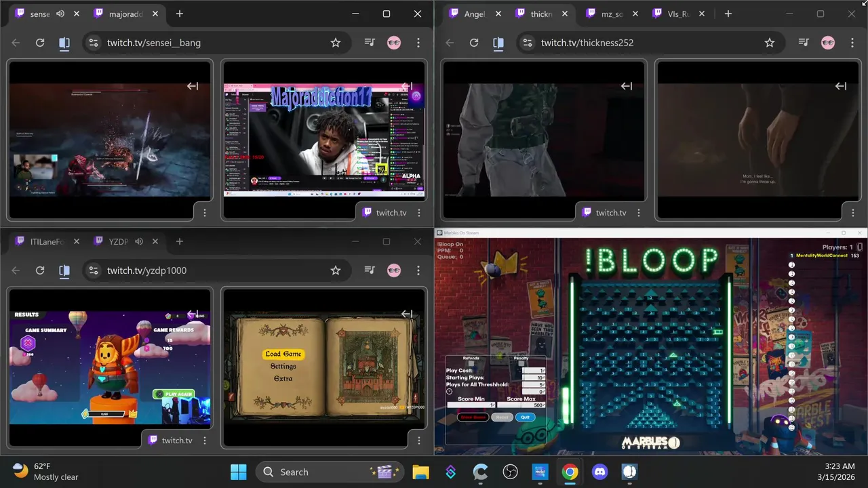Click split view icon in sensei__bang window
This screenshot has height=488, width=868.
[x=64, y=43]
